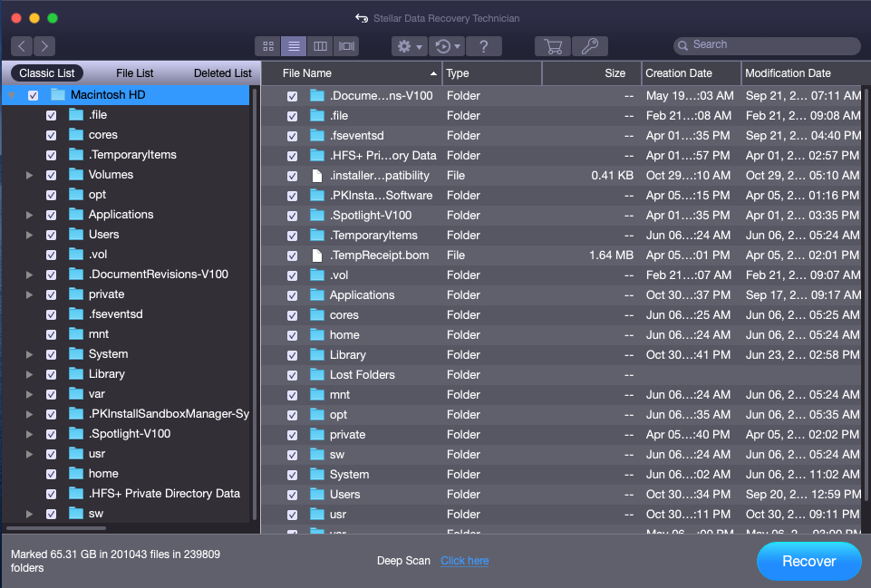Click the Applications folder icon in file list
The height and width of the screenshot is (588, 871).
click(317, 294)
